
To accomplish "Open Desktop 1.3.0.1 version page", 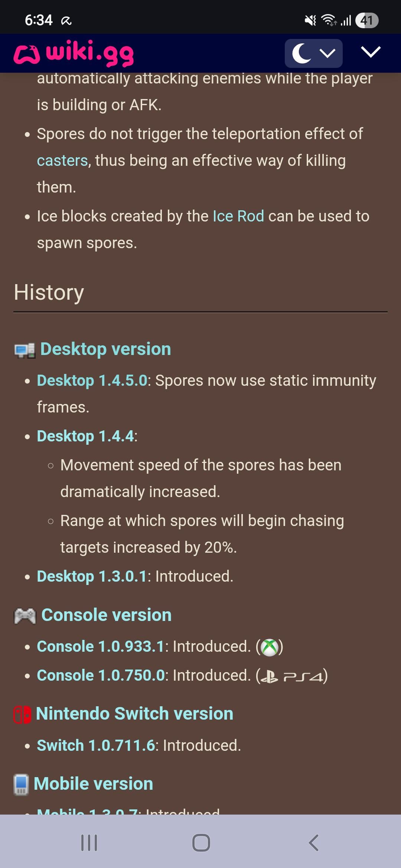I will [92, 576].
